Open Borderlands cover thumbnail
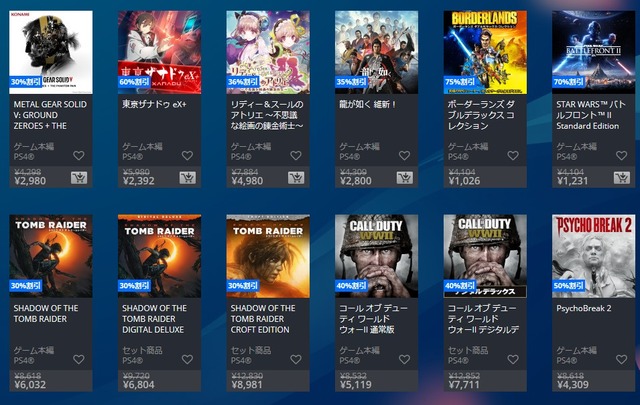The height and width of the screenshot is (405, 640). pos(485,52)
